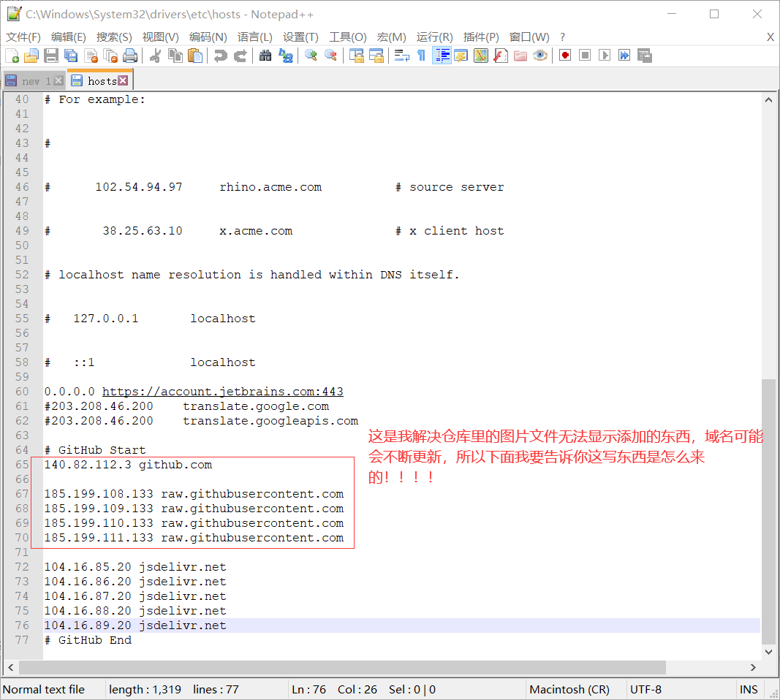Viewport: 780px width, 700px height.
Task: Open the 编码(N) encoding menu
Action: click(208, 37)
